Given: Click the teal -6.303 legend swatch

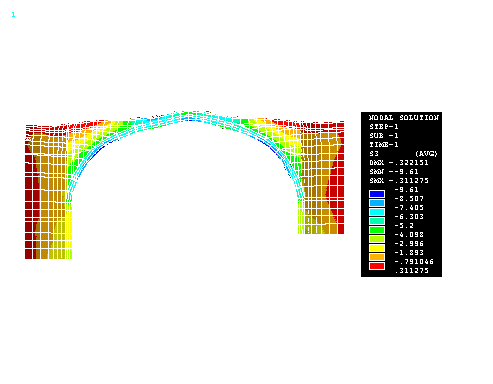Looking at the screenshot, I should pos(377,221).
